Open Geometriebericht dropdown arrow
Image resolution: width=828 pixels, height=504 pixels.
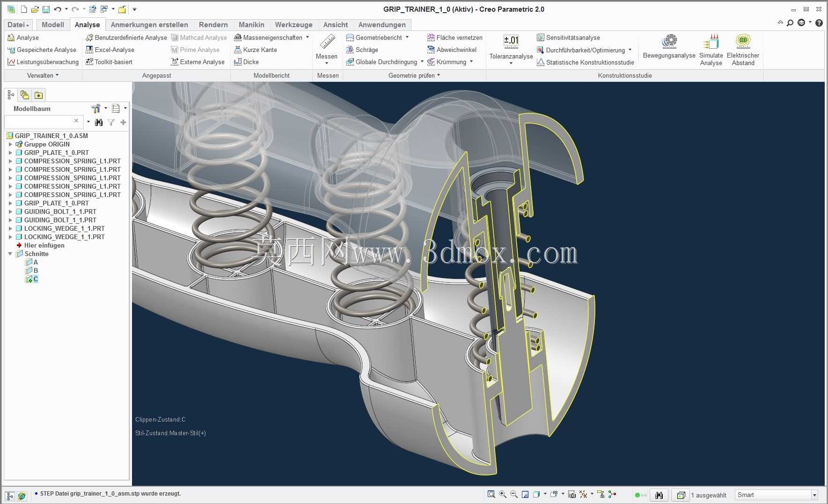407,37
